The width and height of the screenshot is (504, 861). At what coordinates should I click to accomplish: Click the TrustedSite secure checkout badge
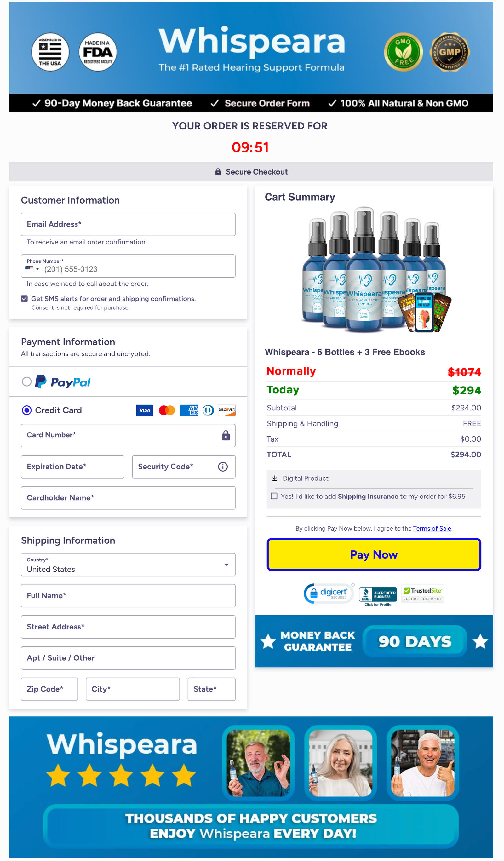click(x=422, y=594)
